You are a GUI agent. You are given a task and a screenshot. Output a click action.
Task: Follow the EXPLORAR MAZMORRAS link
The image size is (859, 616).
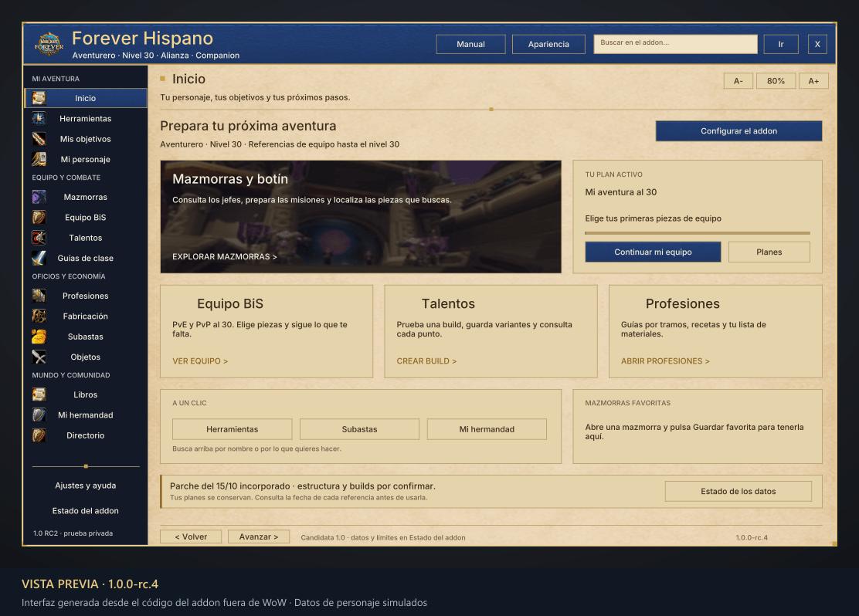[x=225, y=257]
